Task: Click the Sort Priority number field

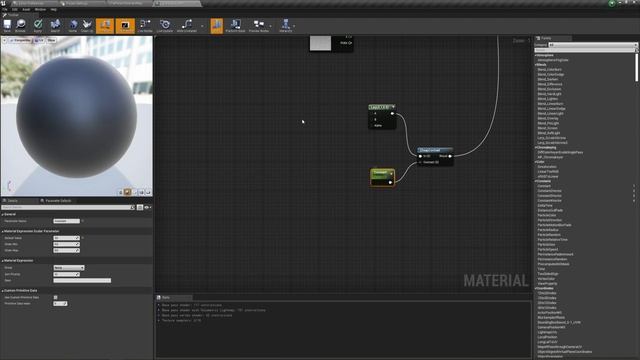Action: point(67,274)
